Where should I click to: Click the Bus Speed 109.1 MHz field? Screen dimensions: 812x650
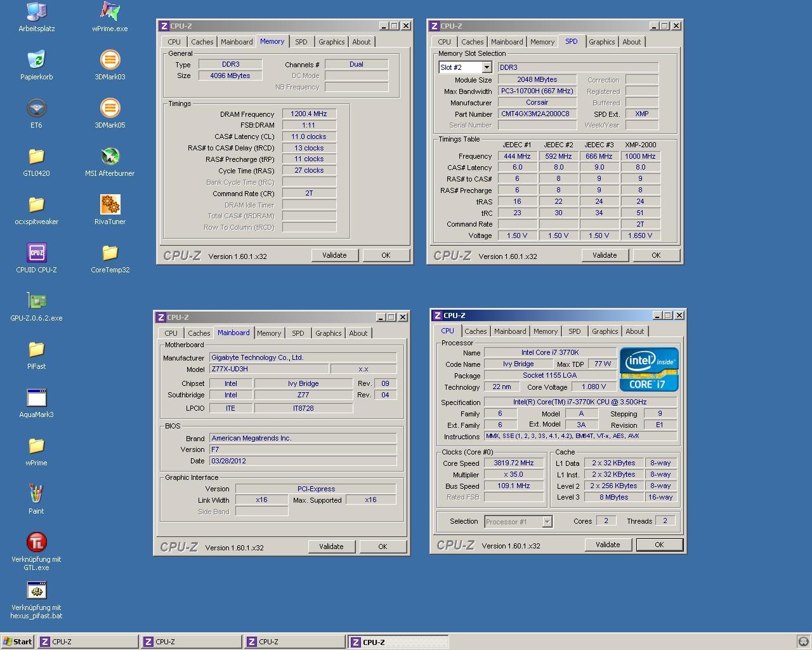[x=514, y=486]
